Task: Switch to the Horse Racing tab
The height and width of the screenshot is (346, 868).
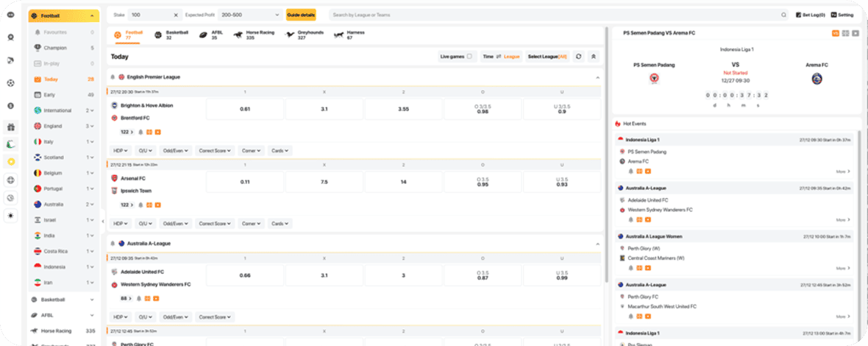Action: [254, 35]
